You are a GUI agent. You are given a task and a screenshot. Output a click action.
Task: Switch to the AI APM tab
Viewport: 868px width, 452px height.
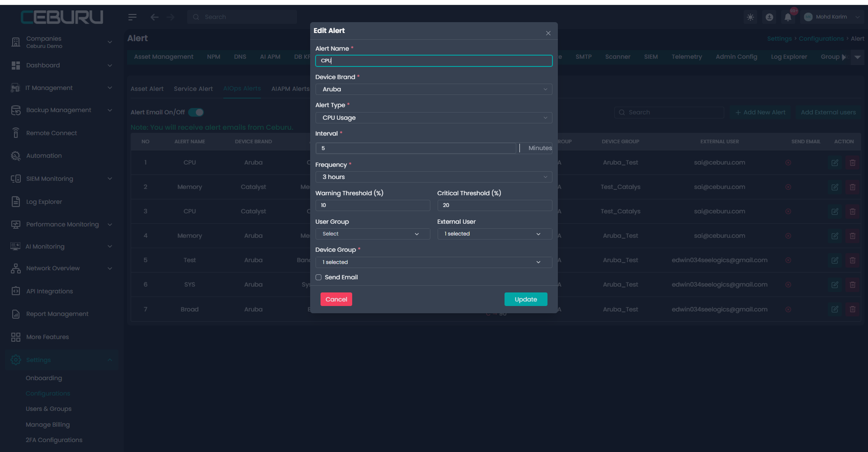pos(270,57)
